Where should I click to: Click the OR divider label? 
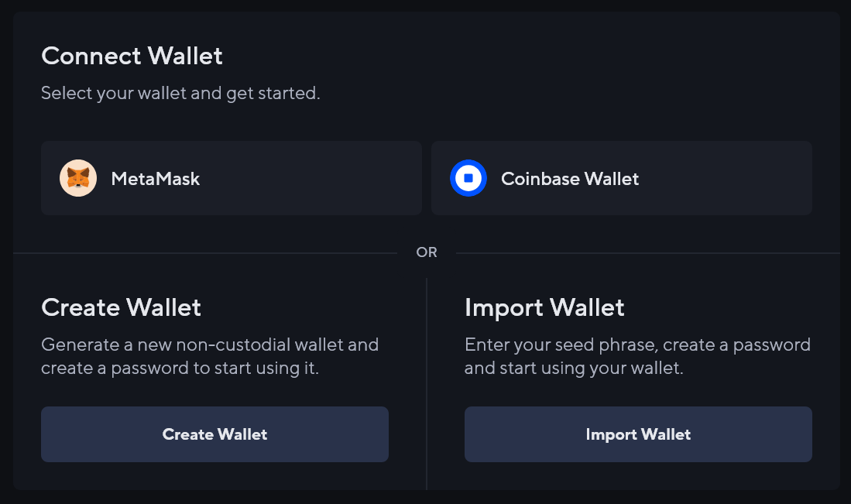[426, 252]
